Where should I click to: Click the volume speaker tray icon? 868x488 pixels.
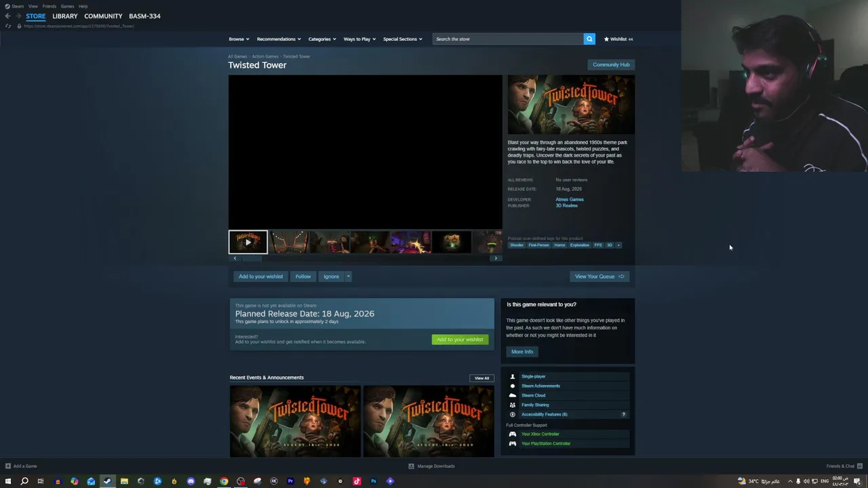coord(806,481)
